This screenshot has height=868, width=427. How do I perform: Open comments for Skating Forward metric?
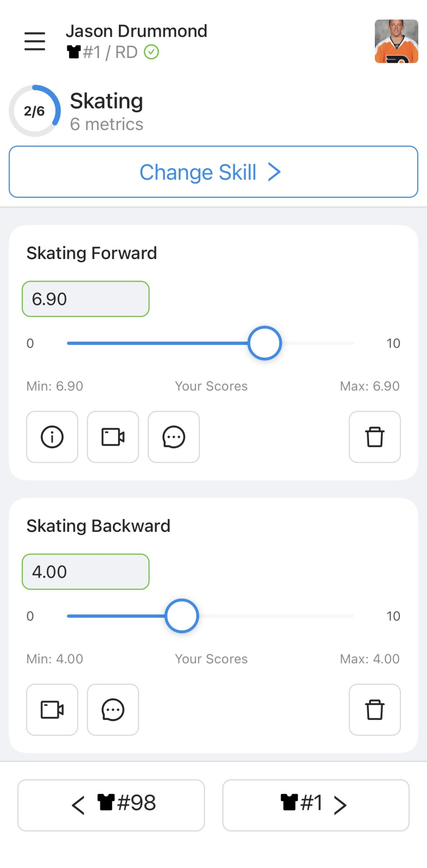pos(174,437)
